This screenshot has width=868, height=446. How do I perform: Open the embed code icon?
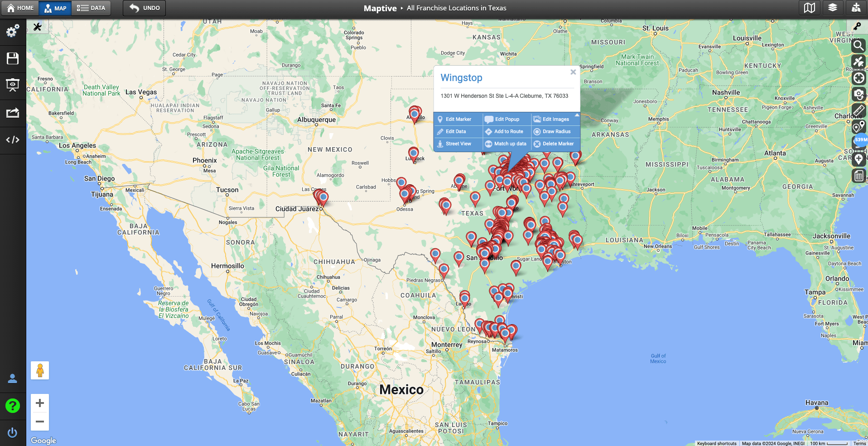[13, 140]
